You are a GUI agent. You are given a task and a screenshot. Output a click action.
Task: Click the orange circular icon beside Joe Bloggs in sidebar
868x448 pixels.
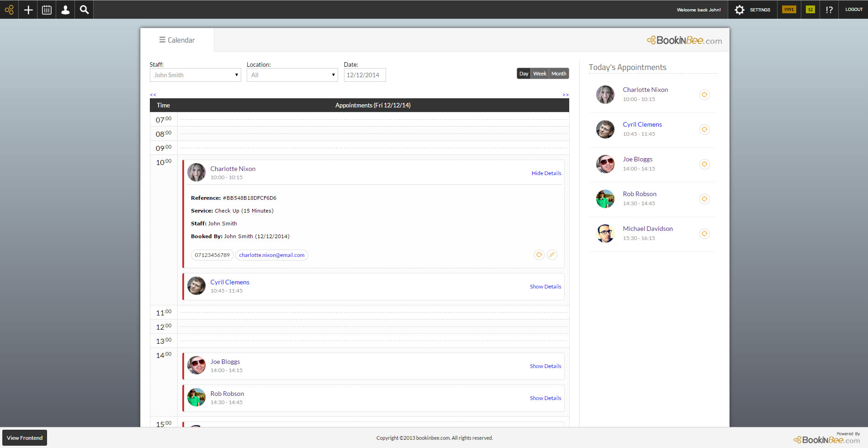[704, 164]
